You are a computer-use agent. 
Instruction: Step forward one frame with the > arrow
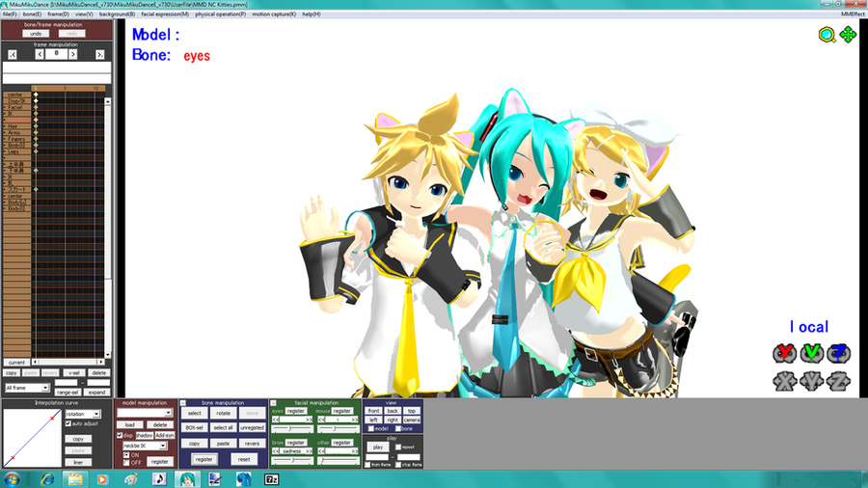(x=72, y=54)
